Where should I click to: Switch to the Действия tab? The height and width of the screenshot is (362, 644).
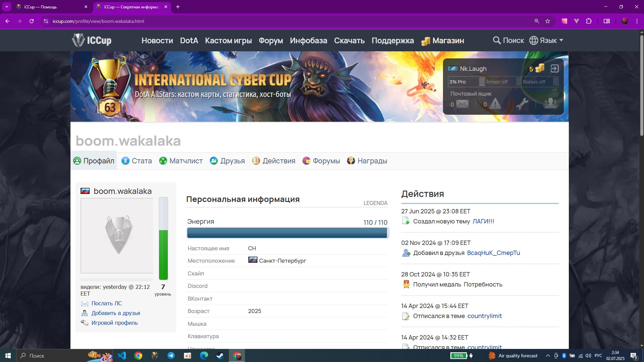[x=274, y=161]
